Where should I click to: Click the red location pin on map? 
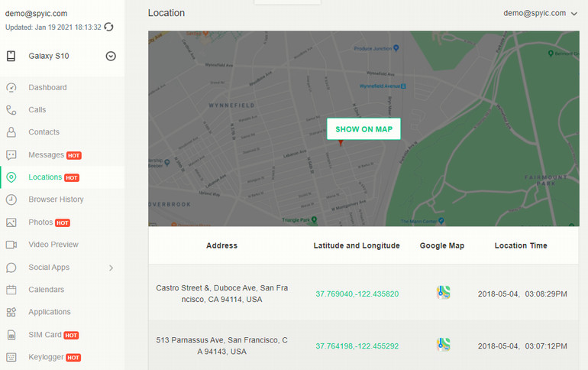coord(341,143)
